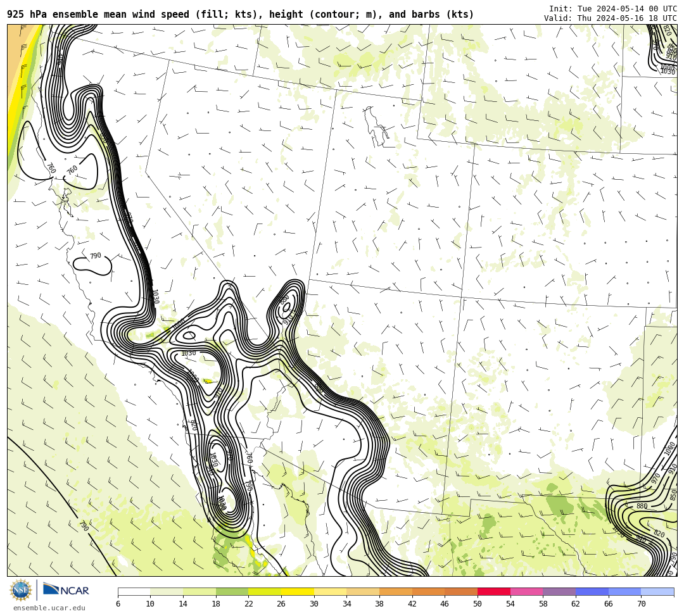
Task: Pick the orange 38–42 kts color swatch
Action: [x=396, y=591]
